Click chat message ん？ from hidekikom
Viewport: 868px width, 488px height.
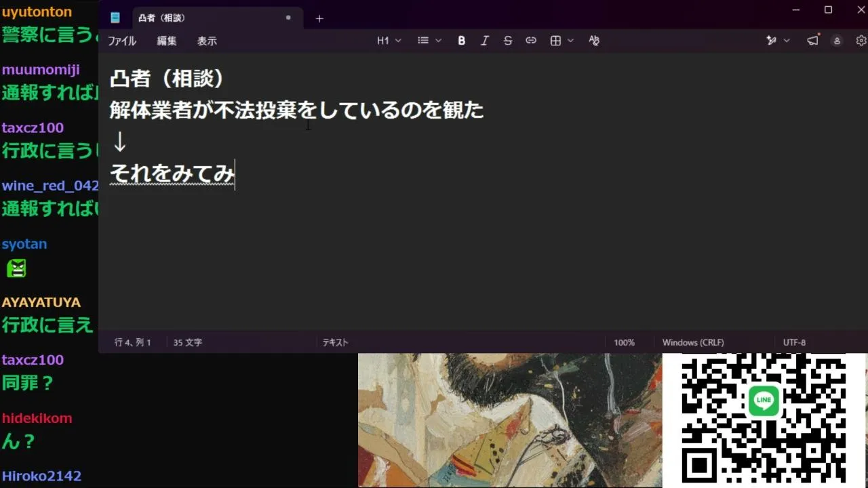[18, 441]
